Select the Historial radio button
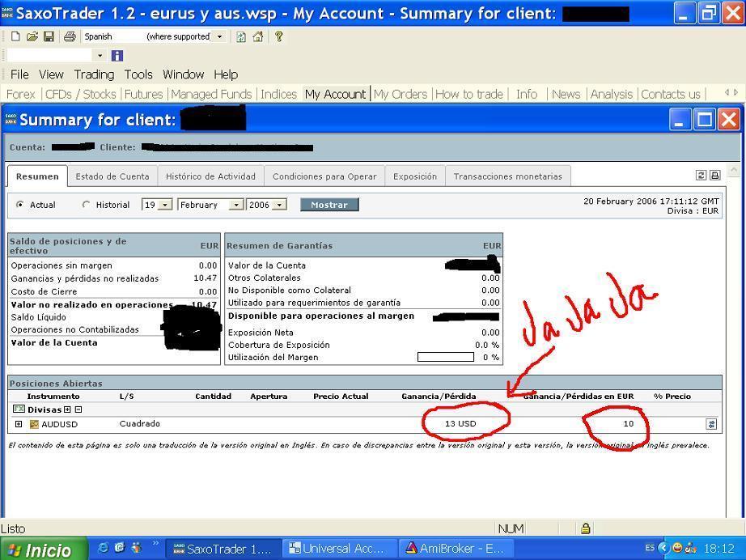The height and width of the screenshot is (560, 746). coord(86,205)
